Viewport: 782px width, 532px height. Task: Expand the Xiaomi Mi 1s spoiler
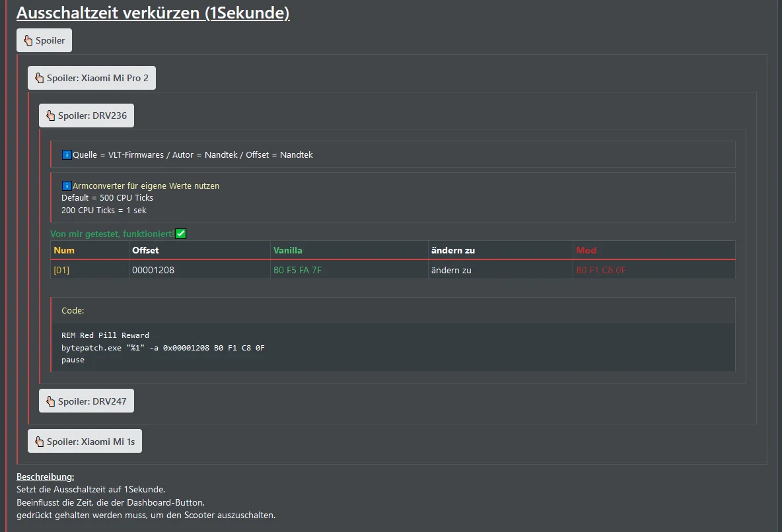pos(85,442)
